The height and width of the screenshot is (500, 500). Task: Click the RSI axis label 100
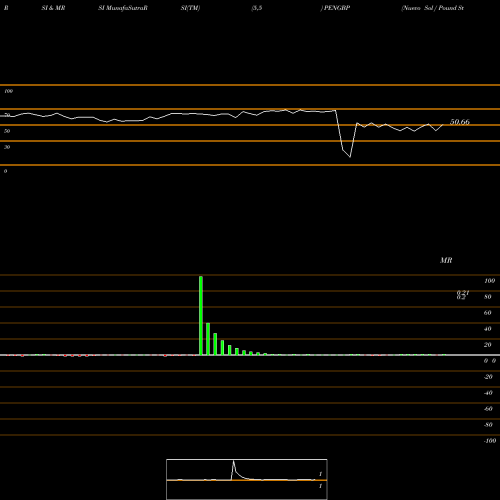point(8,91)
